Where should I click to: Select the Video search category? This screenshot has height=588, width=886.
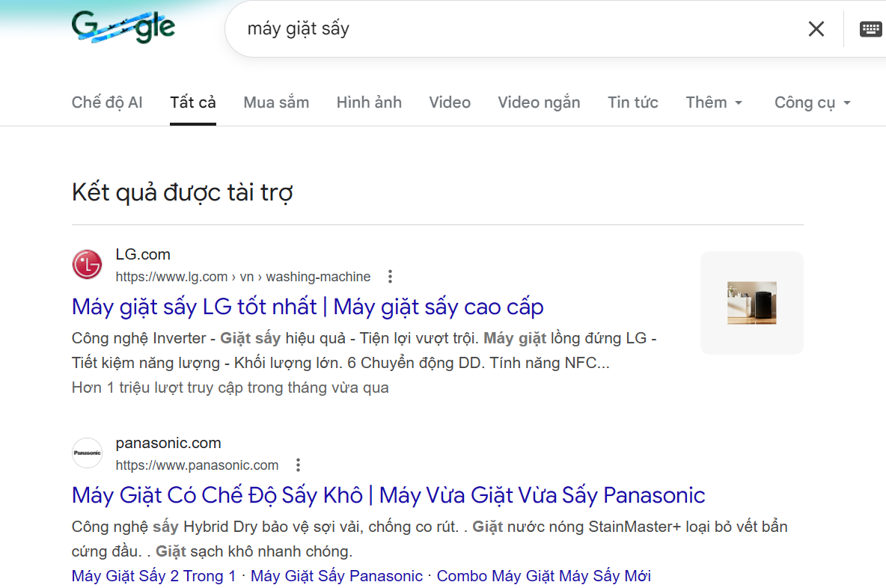pyautogui.click(x=450, y=102)
